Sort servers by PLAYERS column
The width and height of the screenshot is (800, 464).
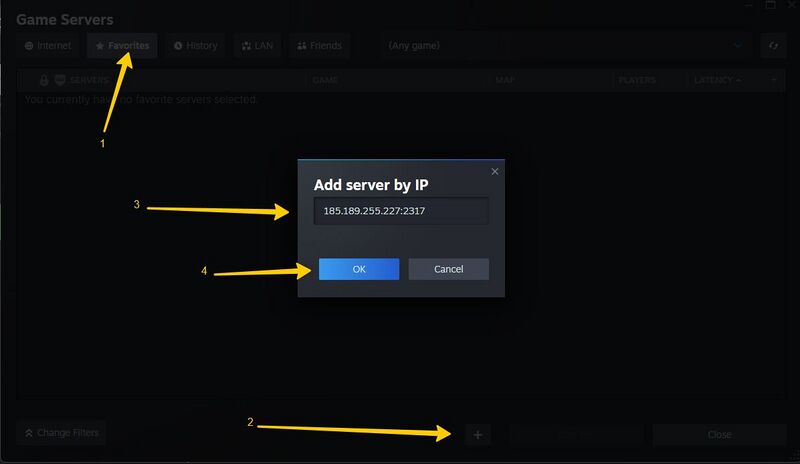pos(637,80)
